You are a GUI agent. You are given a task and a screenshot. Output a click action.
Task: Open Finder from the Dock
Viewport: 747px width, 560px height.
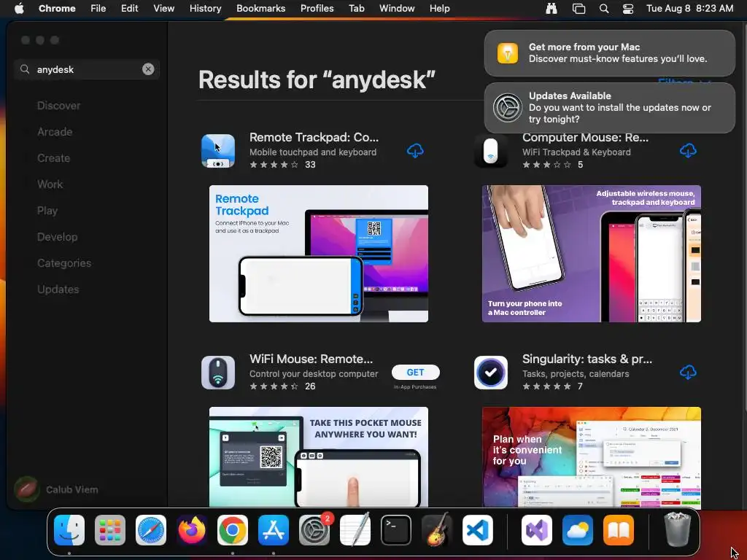click(69, 530)
